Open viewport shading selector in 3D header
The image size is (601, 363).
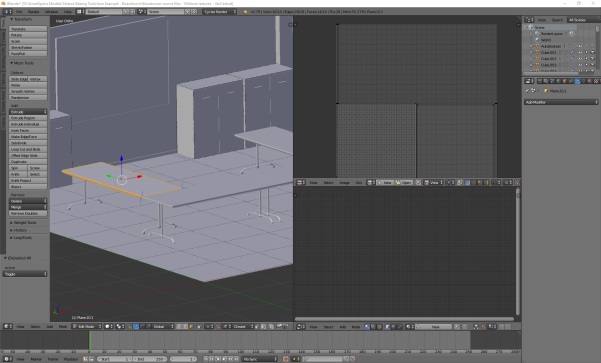click(x=109, y=327)
